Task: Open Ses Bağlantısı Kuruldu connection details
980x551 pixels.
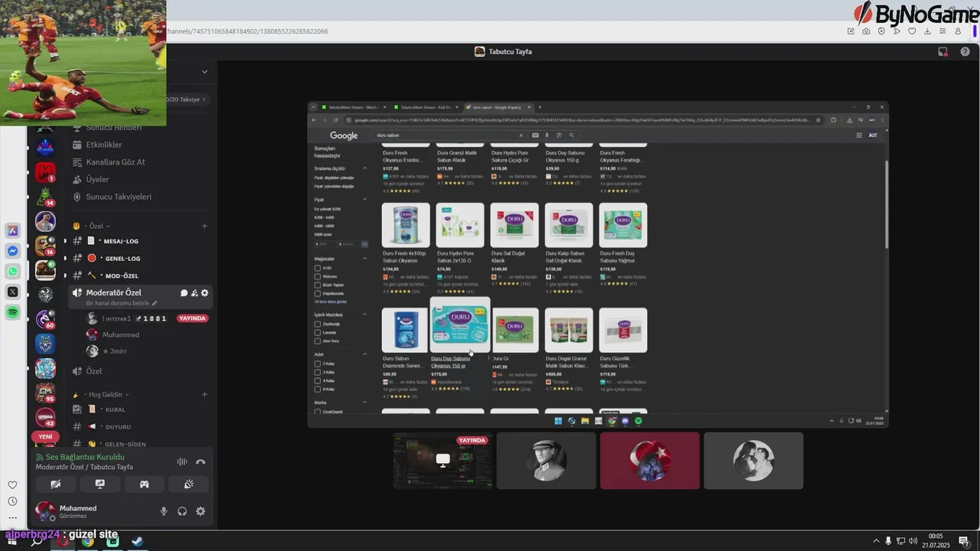Action: point(84,457)
